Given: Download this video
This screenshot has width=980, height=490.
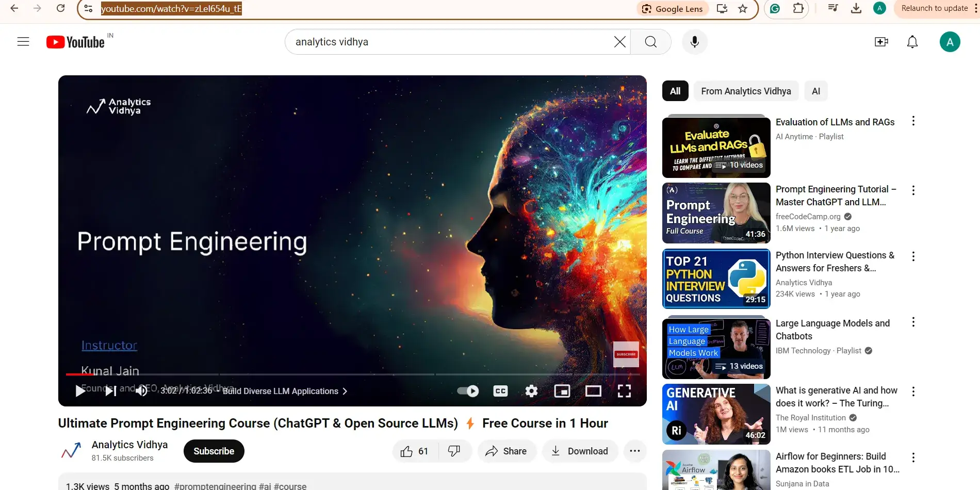Looking at the screenshot, I should [580, 451].
